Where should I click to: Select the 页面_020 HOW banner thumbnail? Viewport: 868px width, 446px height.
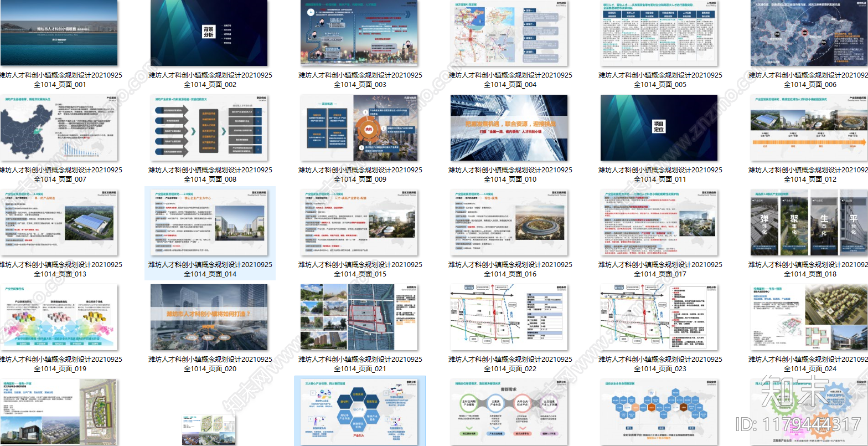[x=209, y=317]
